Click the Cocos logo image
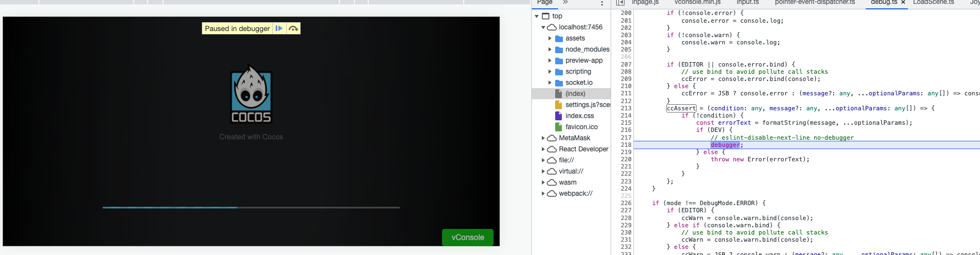Viewport: 980px width, 255px height. point(251,94)
